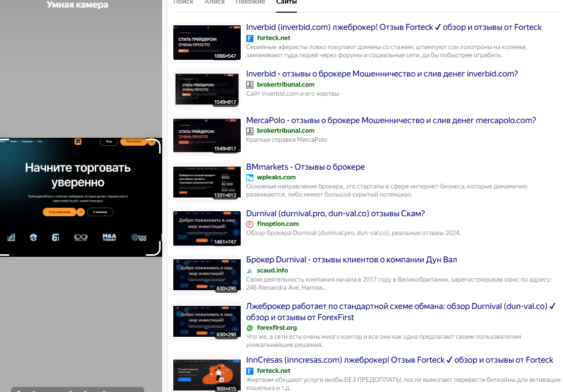The height and width of the screenshot is (392, 564).
Task: Click snippet text Краткая справка MercaPolo
Action: point(286,140)
